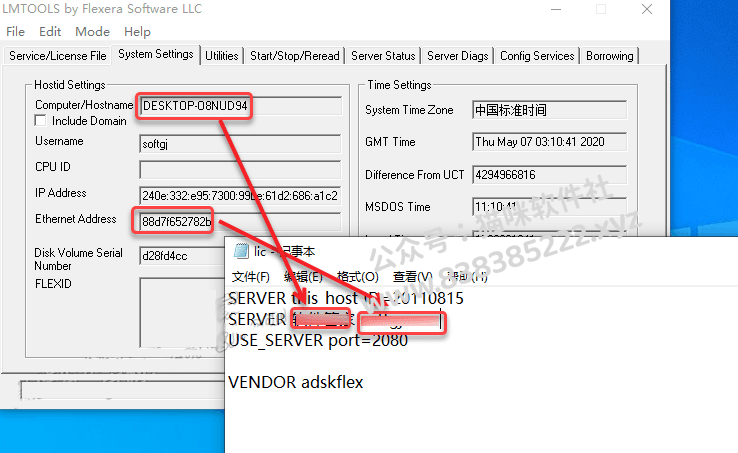Enable the Include Domain checkbox

[40, 121]
